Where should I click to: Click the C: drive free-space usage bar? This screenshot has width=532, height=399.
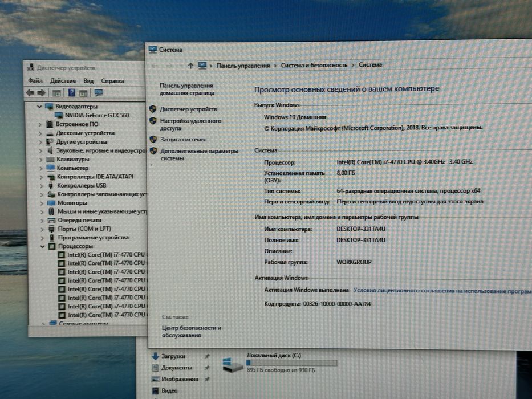(x=292, y=363)
